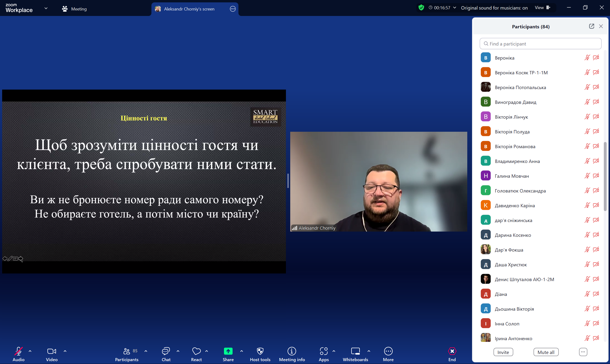Click the Find a participant search field
The image size is (610, 364).
pos(540,44)
